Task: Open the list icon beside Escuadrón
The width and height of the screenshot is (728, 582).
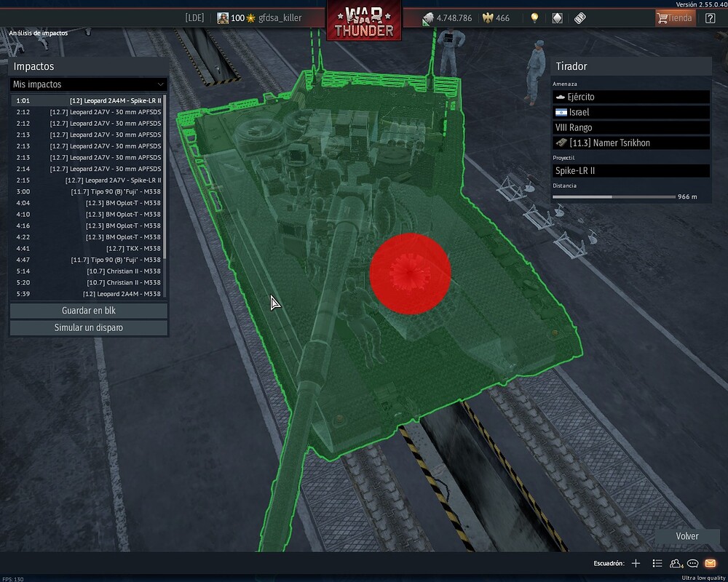Action: pos(657,563)
